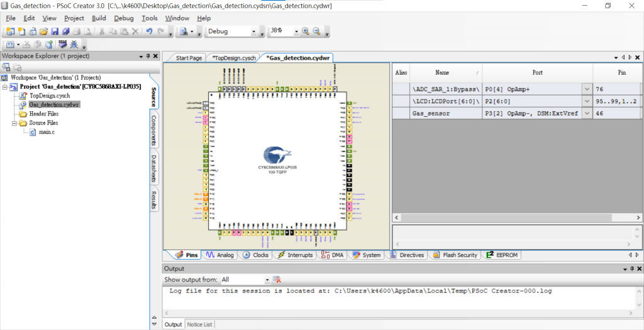Viewport: 644px width, 330px height.
Task: Click the Zoom In magnifier icon
Action: (305, 31)
